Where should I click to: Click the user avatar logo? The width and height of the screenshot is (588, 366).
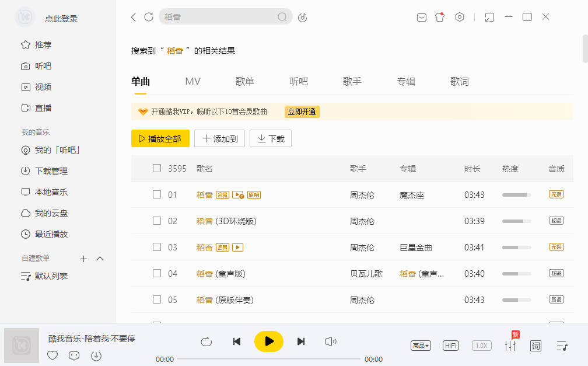[x=25, y=17]
